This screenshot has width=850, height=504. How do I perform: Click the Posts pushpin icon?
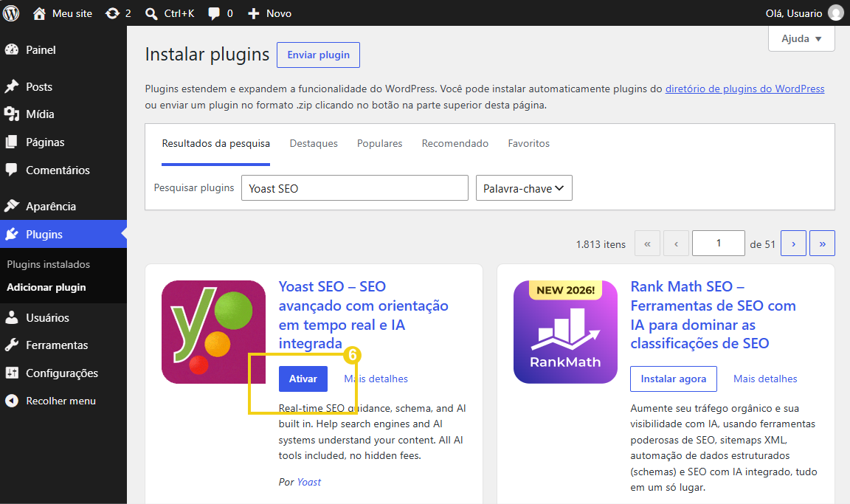pyautogui.click(x=11, y=87)
